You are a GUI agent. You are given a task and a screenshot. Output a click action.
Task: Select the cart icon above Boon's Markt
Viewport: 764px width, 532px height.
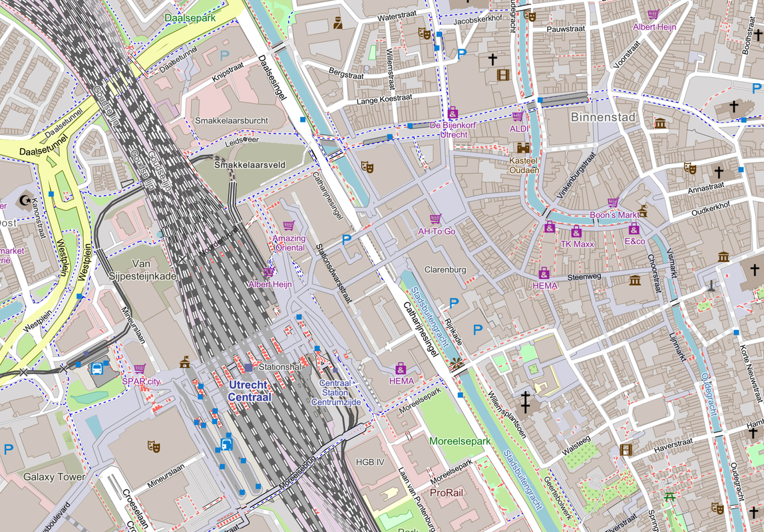tap(613, 202)
